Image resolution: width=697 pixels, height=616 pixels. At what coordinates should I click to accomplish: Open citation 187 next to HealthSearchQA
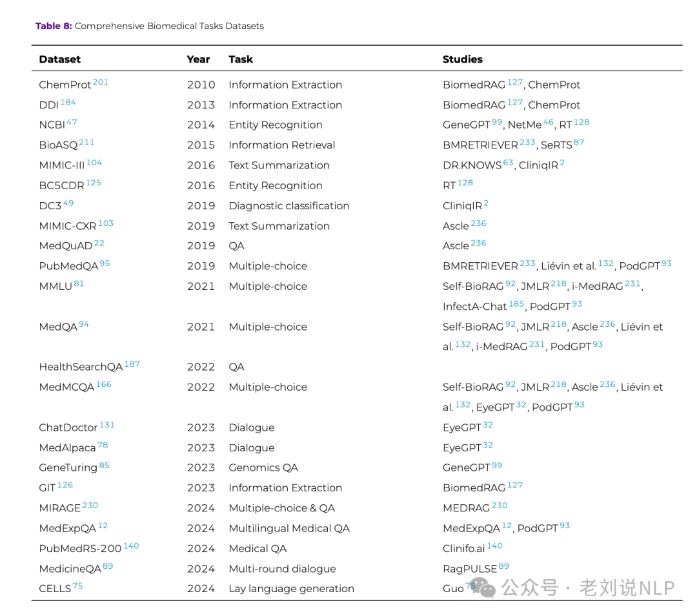(132, 364)
